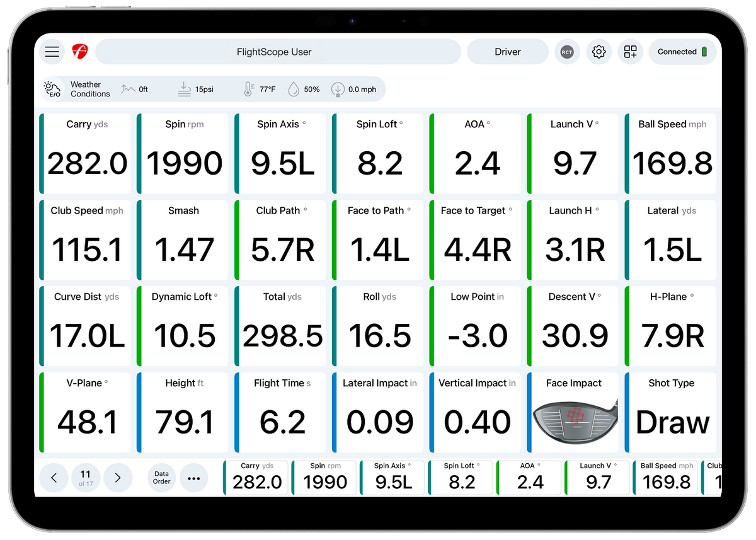Tap Ball Speed 169.8 in bottom strip

(665, 478)
